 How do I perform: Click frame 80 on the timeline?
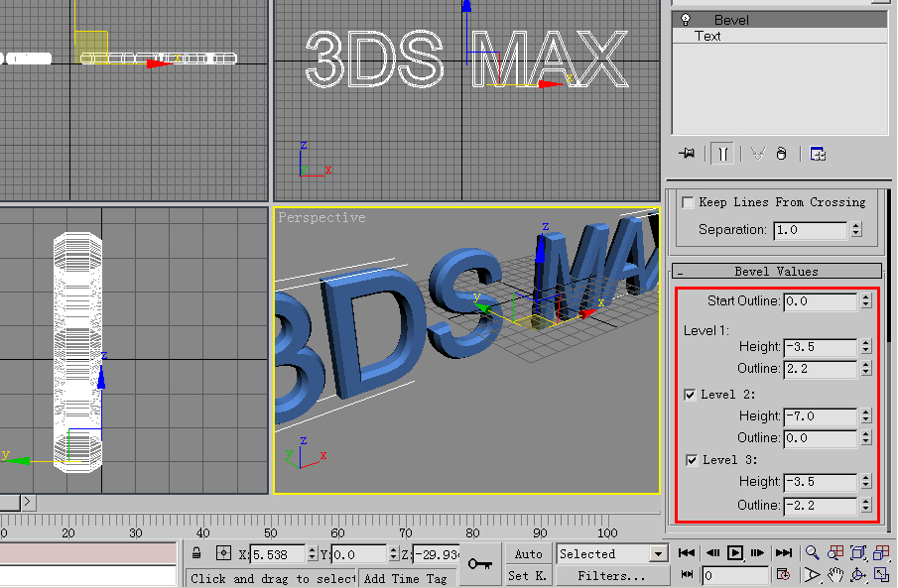click(x=472, y=532)
